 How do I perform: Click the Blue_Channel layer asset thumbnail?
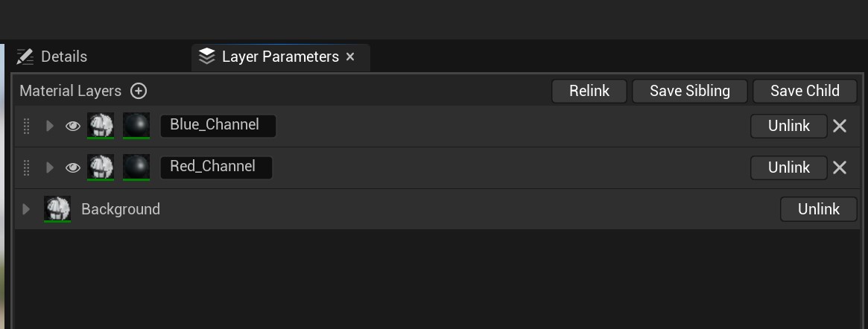(x=101, y=126)
